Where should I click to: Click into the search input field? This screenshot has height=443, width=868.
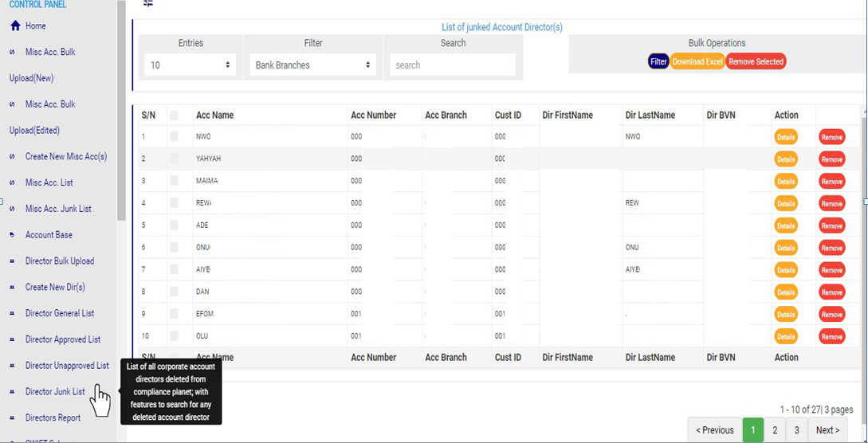click(453, 65)
